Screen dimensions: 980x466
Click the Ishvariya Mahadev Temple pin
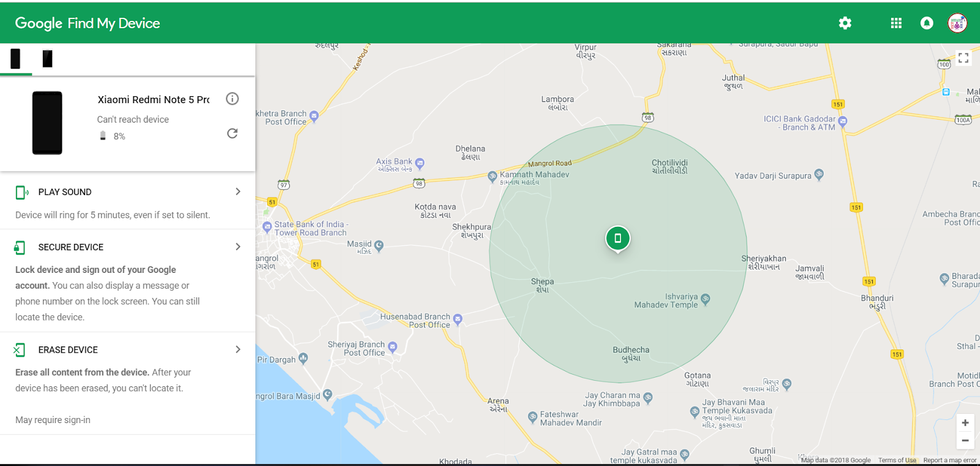706,299
